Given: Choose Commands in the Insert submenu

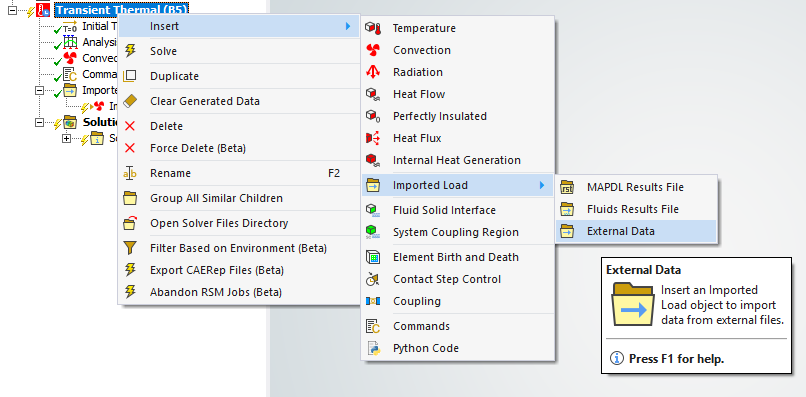Looking at the screenshot, I should (x=457, y=326).
